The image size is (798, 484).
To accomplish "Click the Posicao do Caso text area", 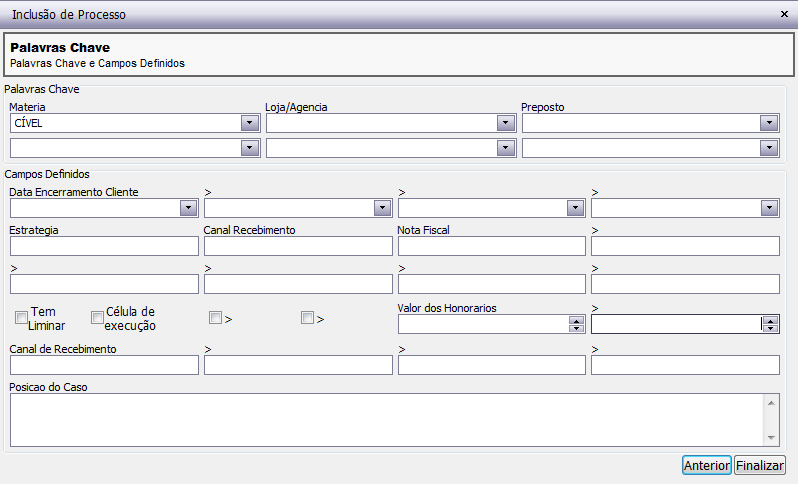I will (387, 420).
